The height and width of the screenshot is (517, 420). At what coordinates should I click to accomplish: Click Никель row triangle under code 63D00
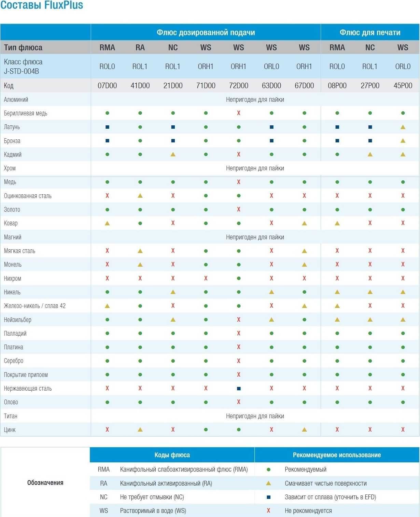271,292
